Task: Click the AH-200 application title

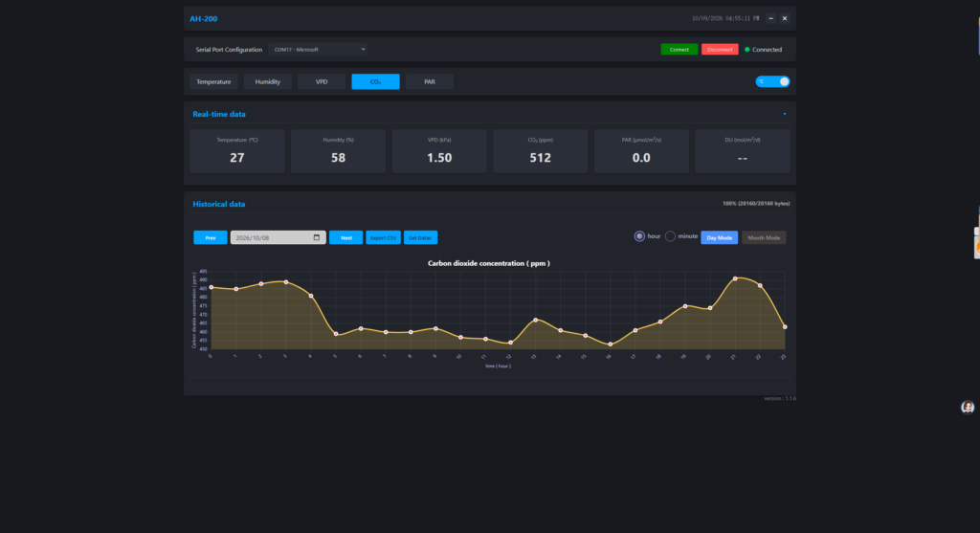Action: [x=204, y=19]
